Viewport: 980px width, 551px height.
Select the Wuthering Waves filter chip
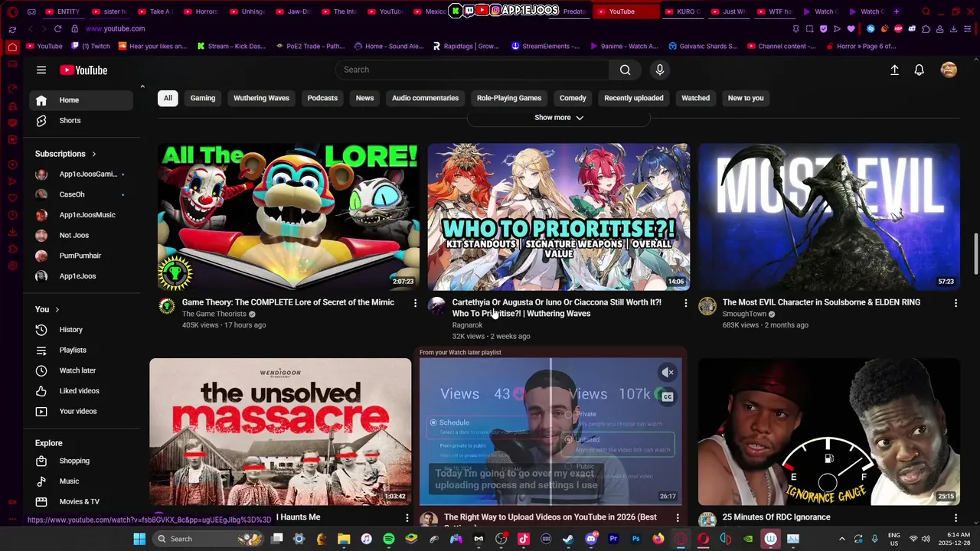tap(261, 98)
